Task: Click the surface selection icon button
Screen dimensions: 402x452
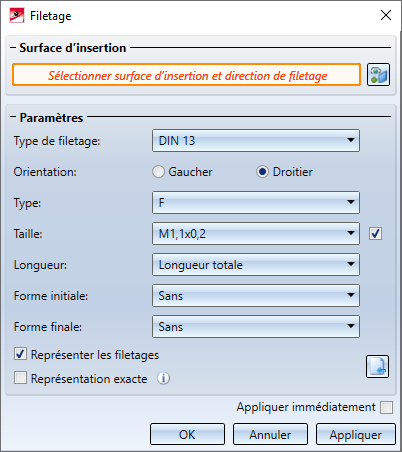Action: coord(378,75)
